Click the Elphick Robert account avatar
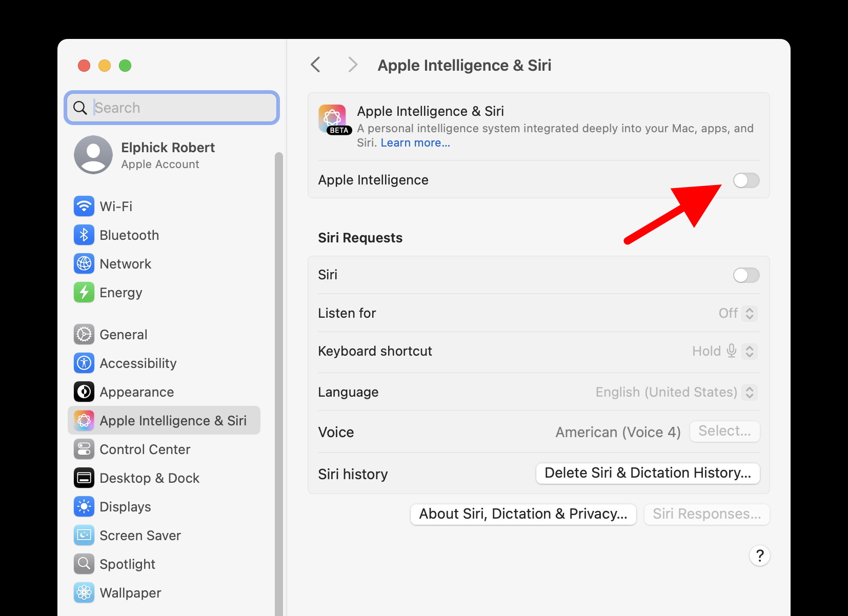848x616 pixels. 93,155
